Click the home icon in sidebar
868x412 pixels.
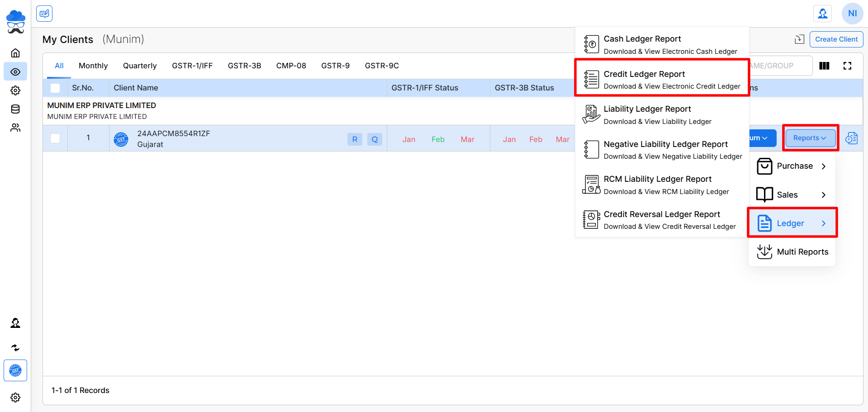coord(15,53)
